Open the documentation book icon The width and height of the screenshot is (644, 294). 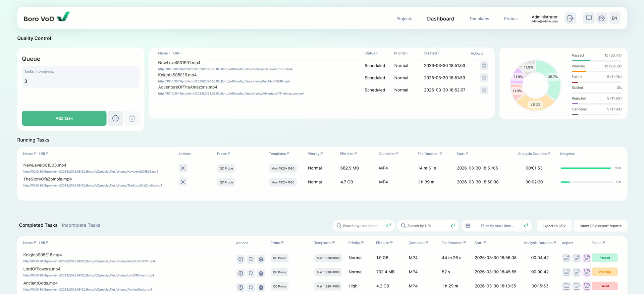(x=589, y=18)
